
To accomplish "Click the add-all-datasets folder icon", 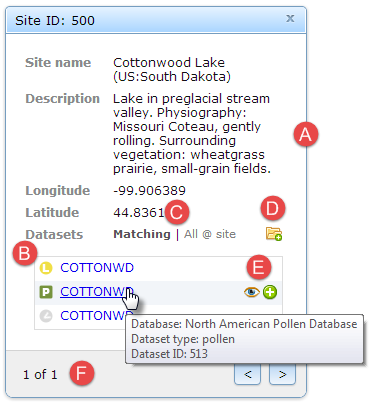I will [x=274, y=234].
